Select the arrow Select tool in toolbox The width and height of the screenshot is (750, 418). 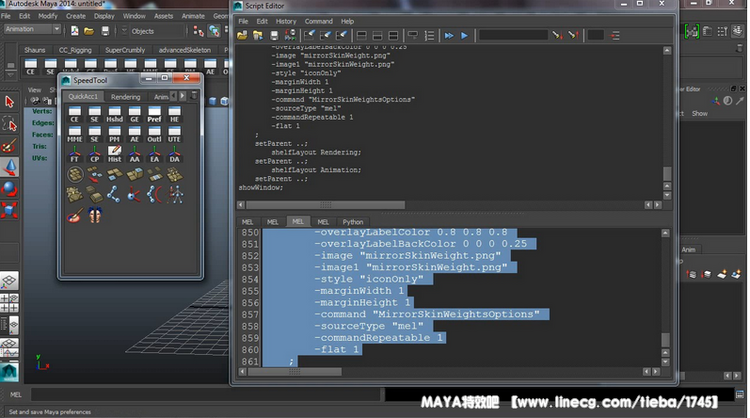(9, 101)
